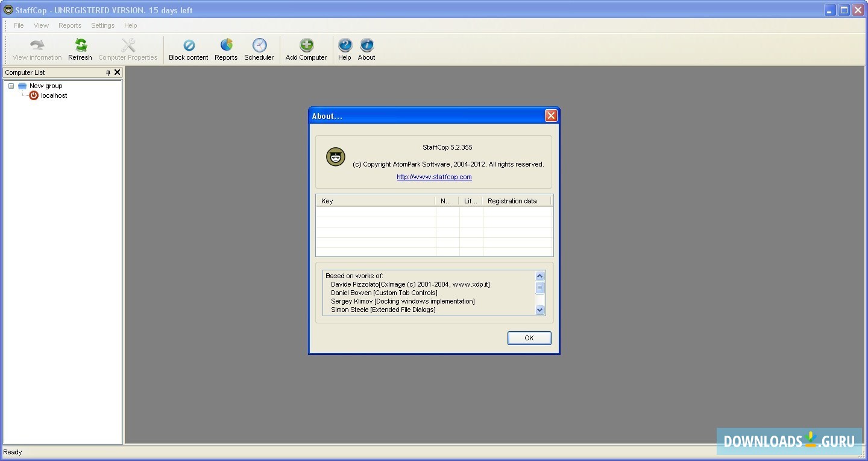Close the Computer List panel
The height and width of the screenshot is (461, 868).
pos(118,72)
